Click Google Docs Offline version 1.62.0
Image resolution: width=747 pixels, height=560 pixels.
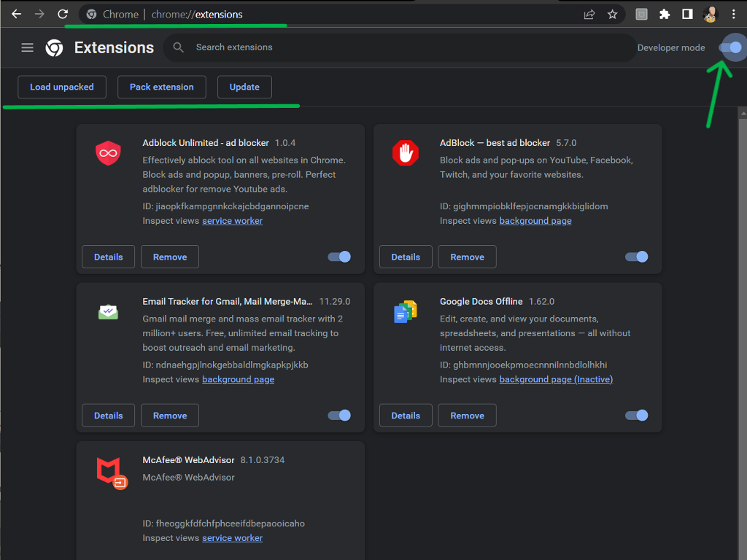541,301
